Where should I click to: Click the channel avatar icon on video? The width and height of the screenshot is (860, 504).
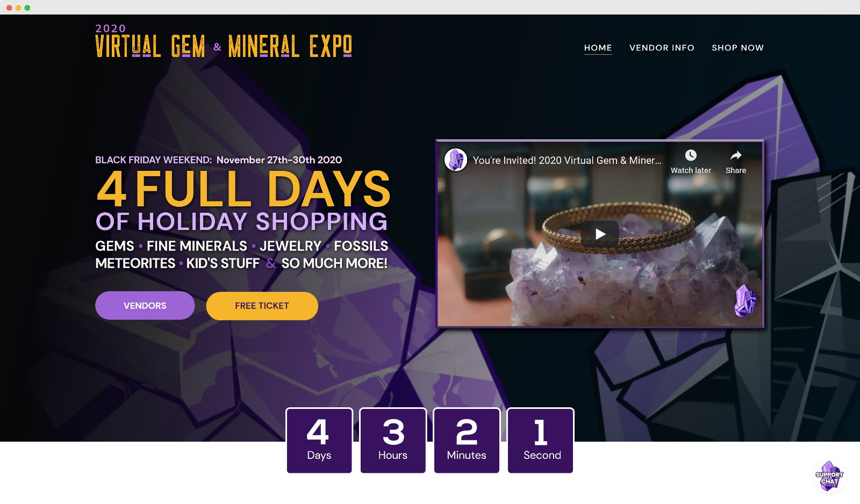pos(456,160)
